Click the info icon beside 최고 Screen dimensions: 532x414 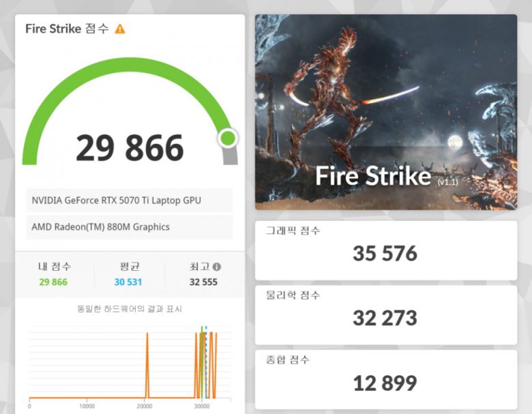216,267
